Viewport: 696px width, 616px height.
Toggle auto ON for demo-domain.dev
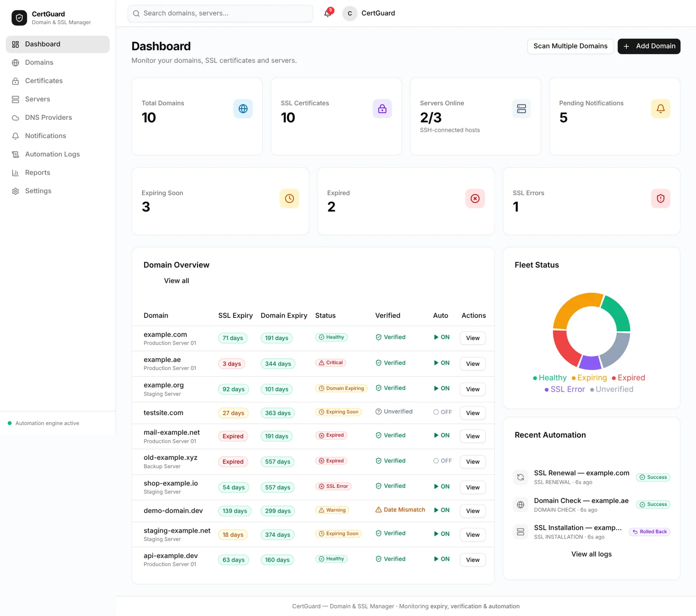click(x=442, y=510)
